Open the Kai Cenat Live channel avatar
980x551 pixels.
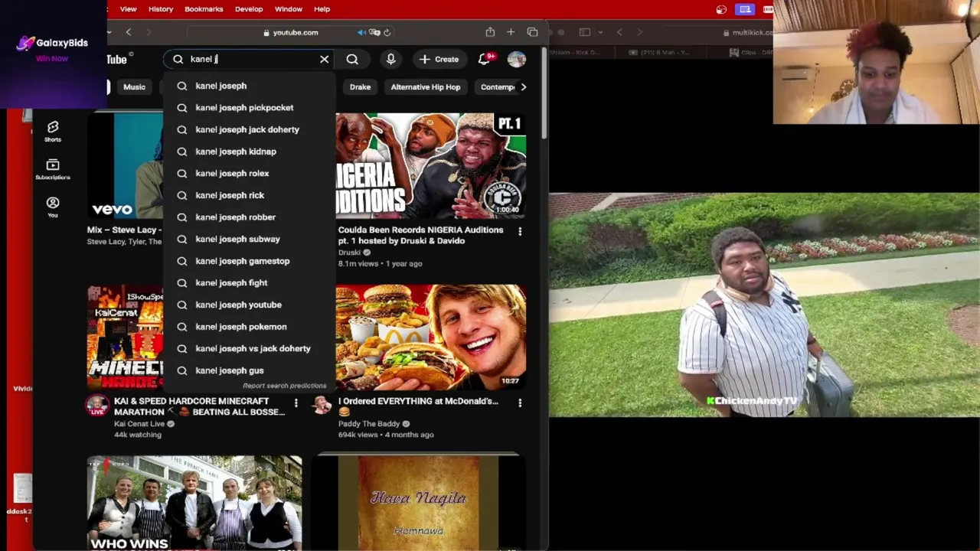[x=97, y=406]
